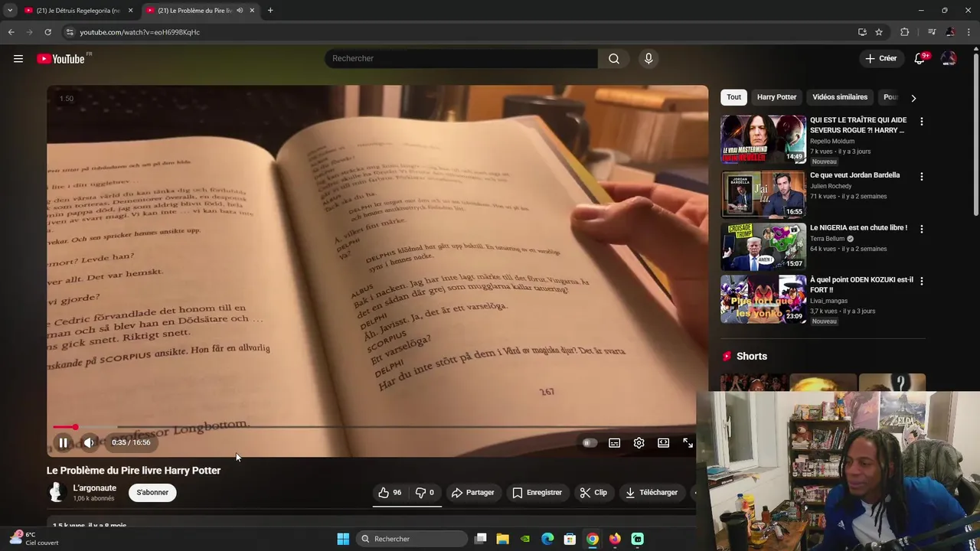980x551 pixels.
Task: Select the Vidéos similaires filter chip
Action: pyautogui.click(x=840, y=97)
